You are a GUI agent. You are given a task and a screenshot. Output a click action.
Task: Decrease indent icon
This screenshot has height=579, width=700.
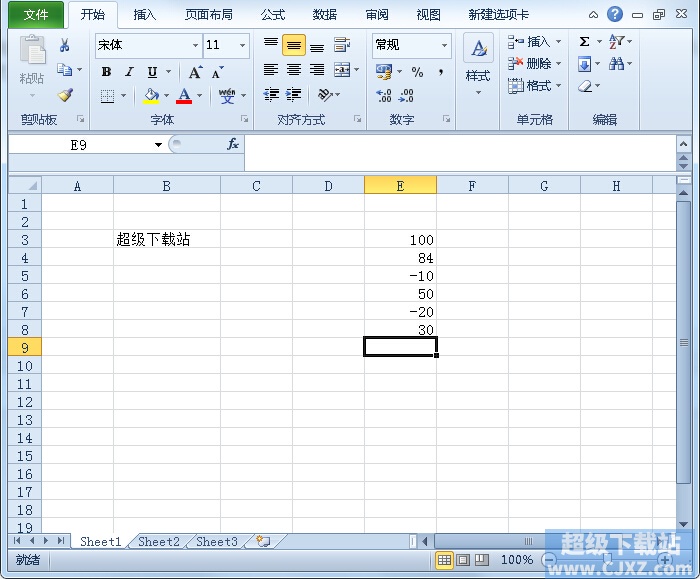tap(271, 95)
